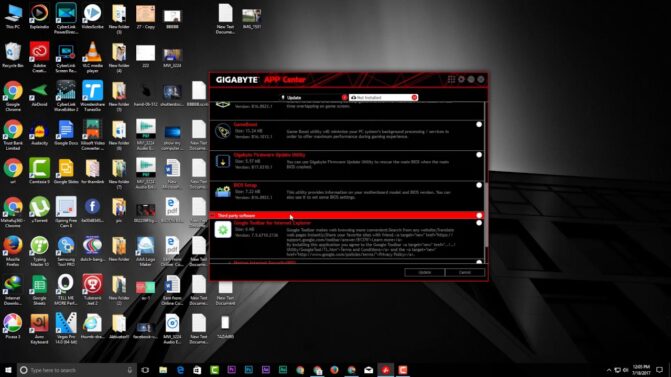The width and height of the screenshot is (671, 377).
Task: Click the GameBoost rocket icon
Action: click(223, 131)
